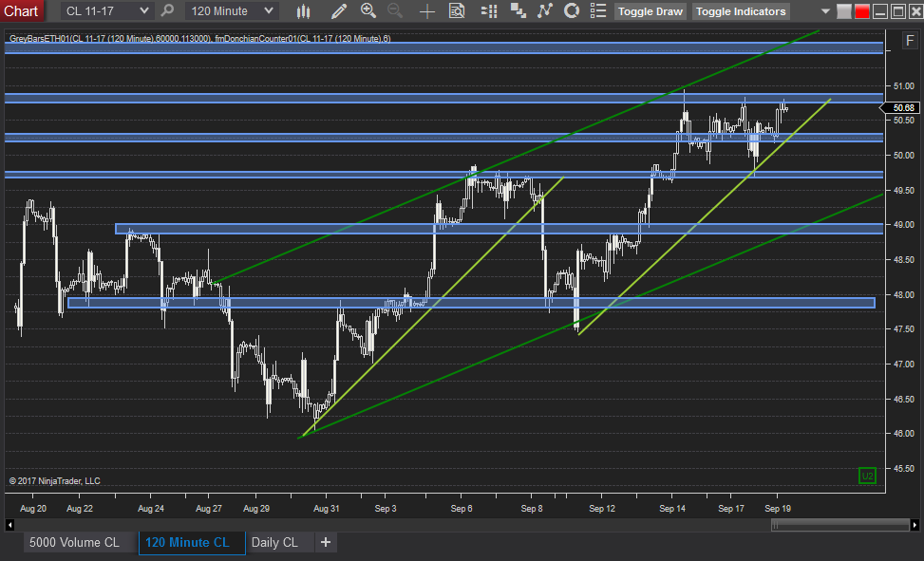The width and height of the screenshot is (924, 561).
Task: Click the Sep 6 date axis label
Action: [x=462, y=509]
